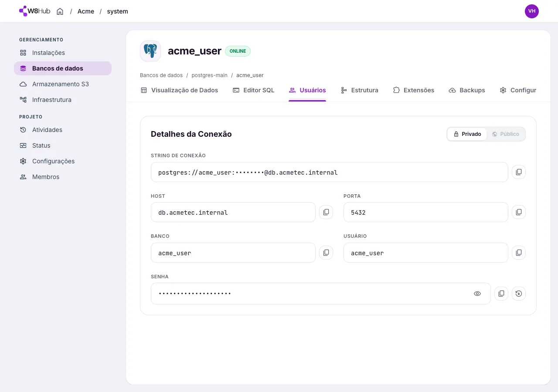
Task: Switch to Editor SQL tab
Action: [x=253, y=90]
